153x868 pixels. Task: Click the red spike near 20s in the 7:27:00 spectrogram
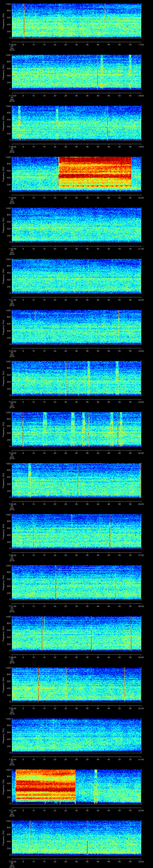pos(56,583)
